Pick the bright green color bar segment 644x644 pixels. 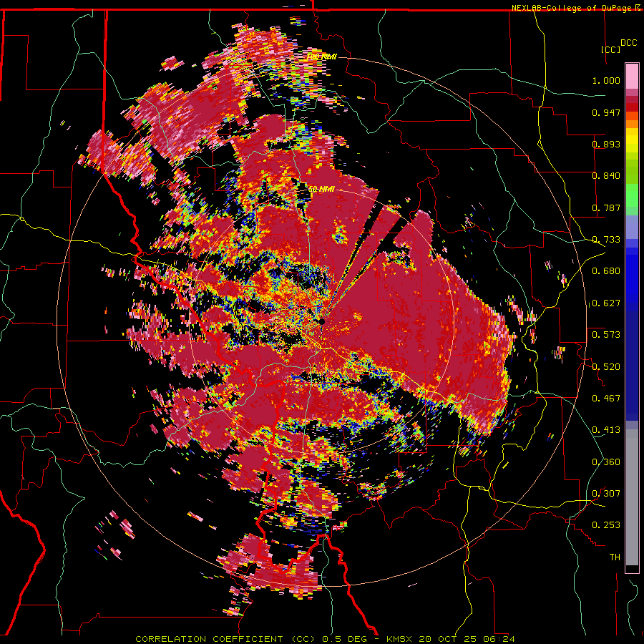[x=632, y=195]
